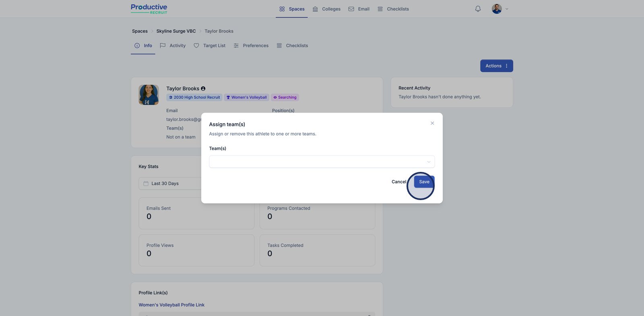Close the Assign team(s) dialog
This screenshot has width=644, height=316.
432,123
